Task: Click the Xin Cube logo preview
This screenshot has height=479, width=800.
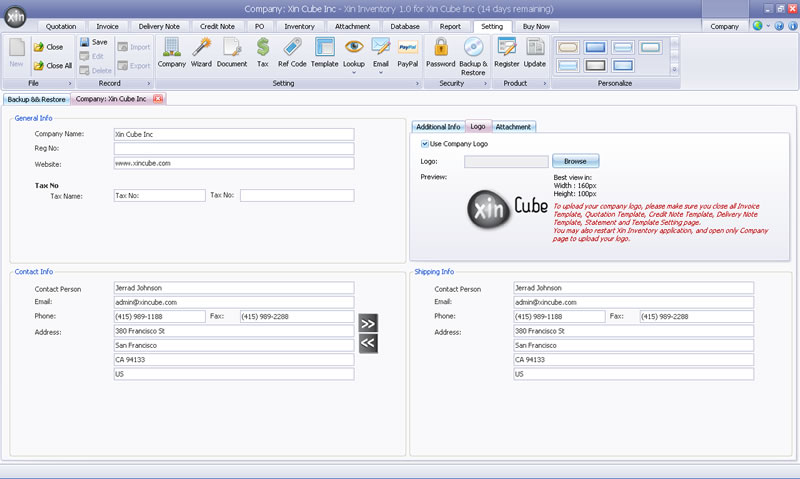Action: pyautogui.click(x=507, y=209)
